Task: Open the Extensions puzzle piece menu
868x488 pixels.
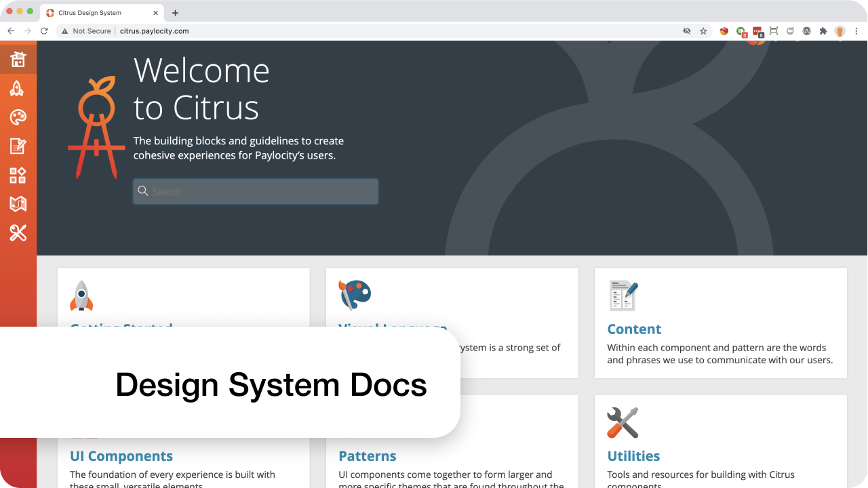Action: (823, 31)
